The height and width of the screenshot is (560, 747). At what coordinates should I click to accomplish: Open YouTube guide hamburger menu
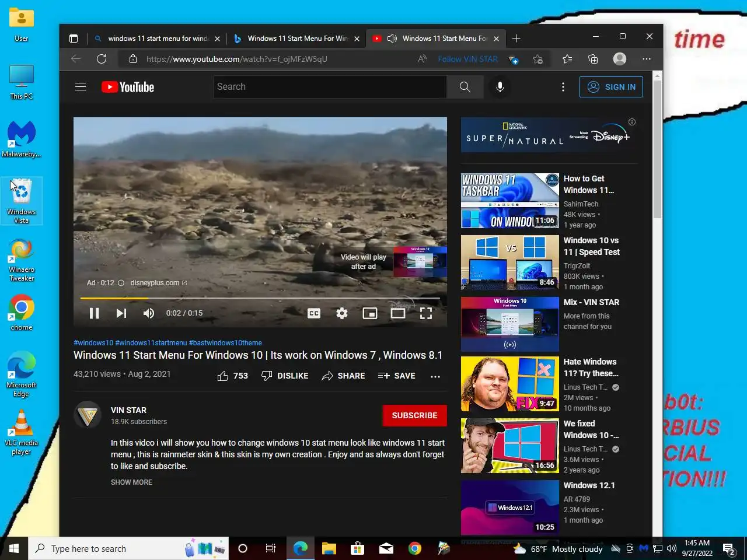[81, 87]
